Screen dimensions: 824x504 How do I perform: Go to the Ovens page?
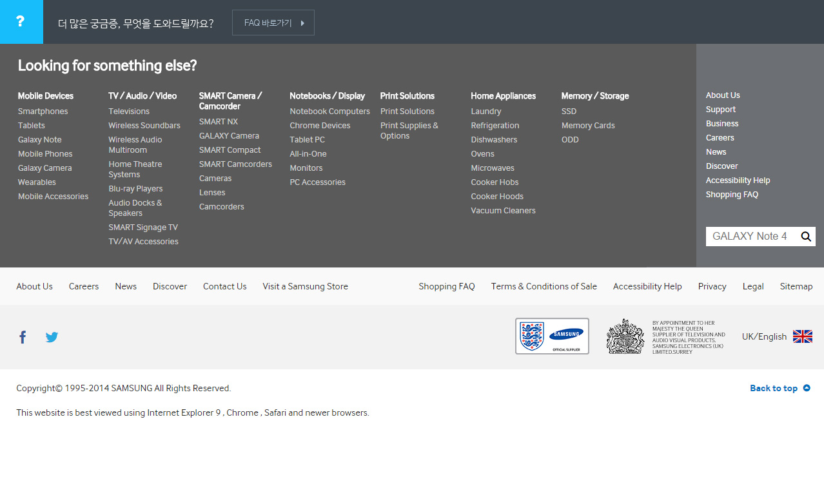pos(483,154)
